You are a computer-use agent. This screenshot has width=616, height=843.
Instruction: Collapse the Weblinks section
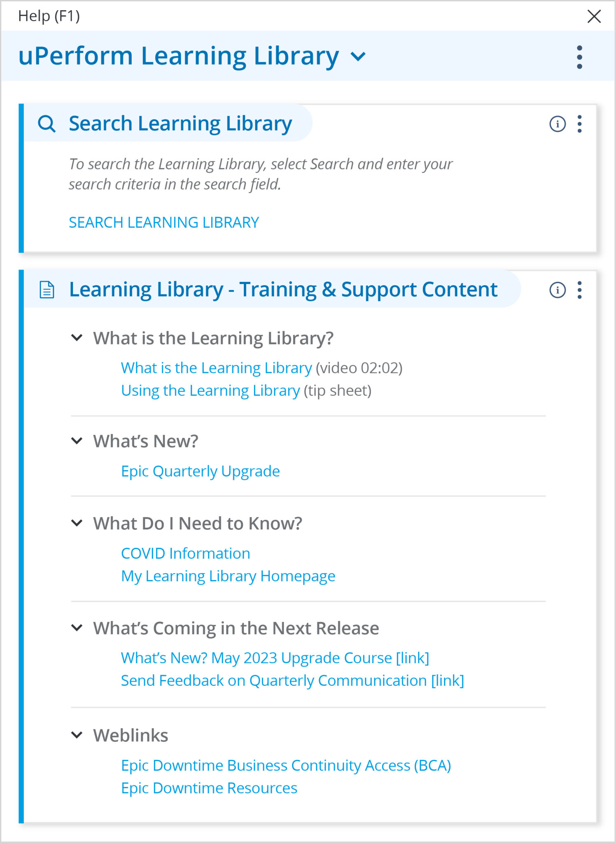pos(77,735)
